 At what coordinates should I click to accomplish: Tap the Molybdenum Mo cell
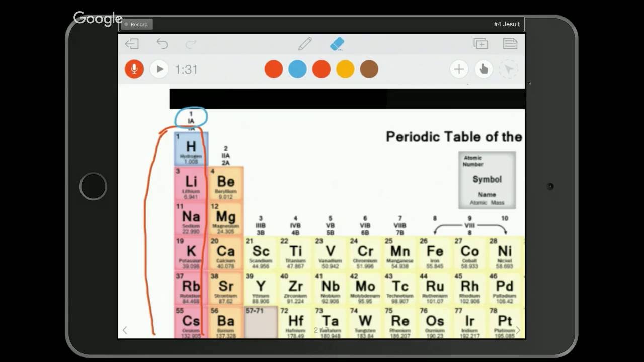click(x=365, y=289)
